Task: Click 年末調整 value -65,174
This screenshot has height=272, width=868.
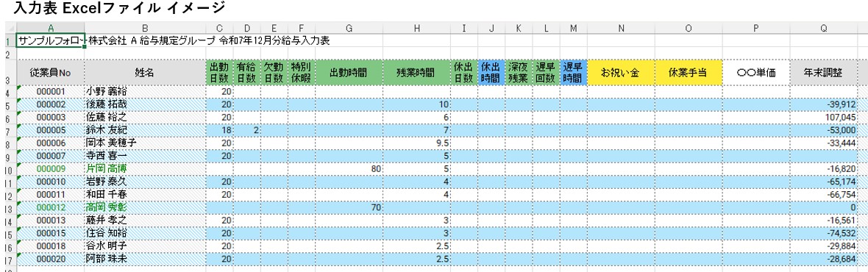Action: point(824,181)
